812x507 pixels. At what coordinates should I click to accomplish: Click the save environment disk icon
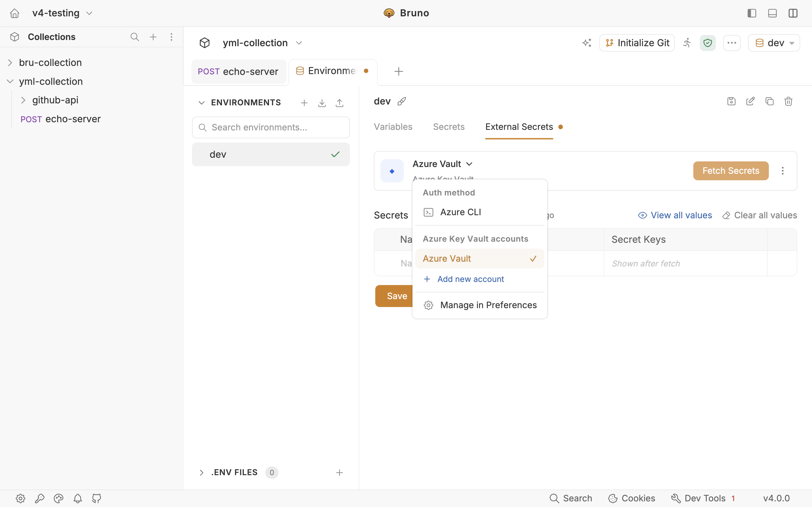(x=731, y=101)
